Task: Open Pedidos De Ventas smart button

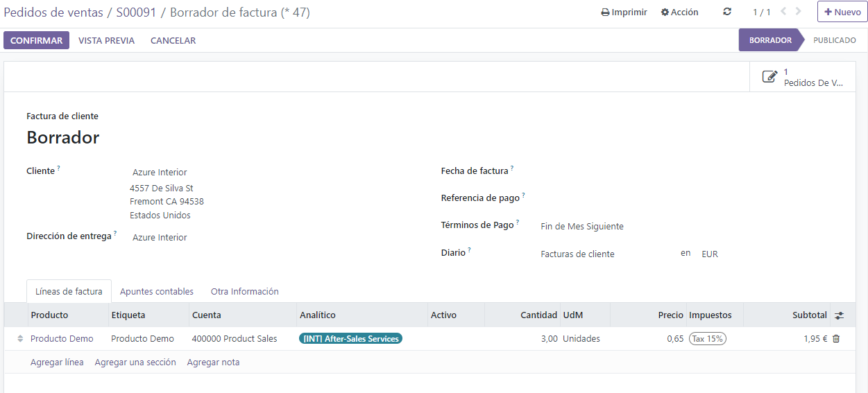Action: click(x=804, y=77)
